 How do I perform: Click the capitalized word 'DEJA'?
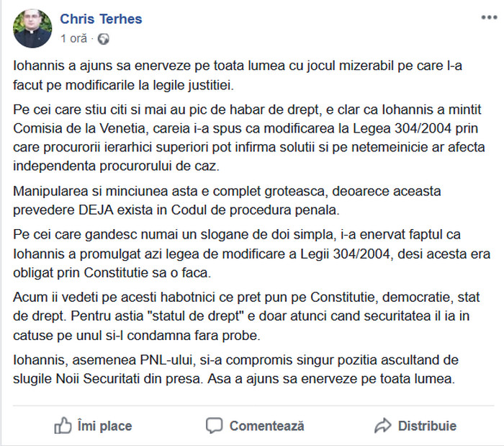(x=96, y=210)
